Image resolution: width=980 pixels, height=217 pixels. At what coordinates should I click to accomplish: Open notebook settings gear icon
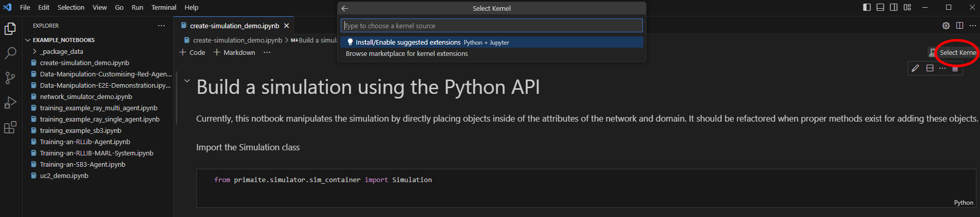(x=946, y=26)
